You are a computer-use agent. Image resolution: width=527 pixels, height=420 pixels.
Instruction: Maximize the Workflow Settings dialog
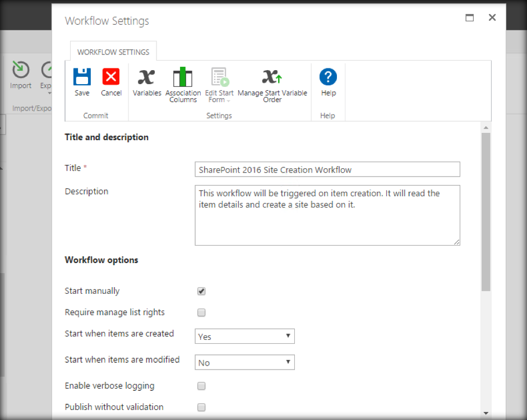(470, 17)
